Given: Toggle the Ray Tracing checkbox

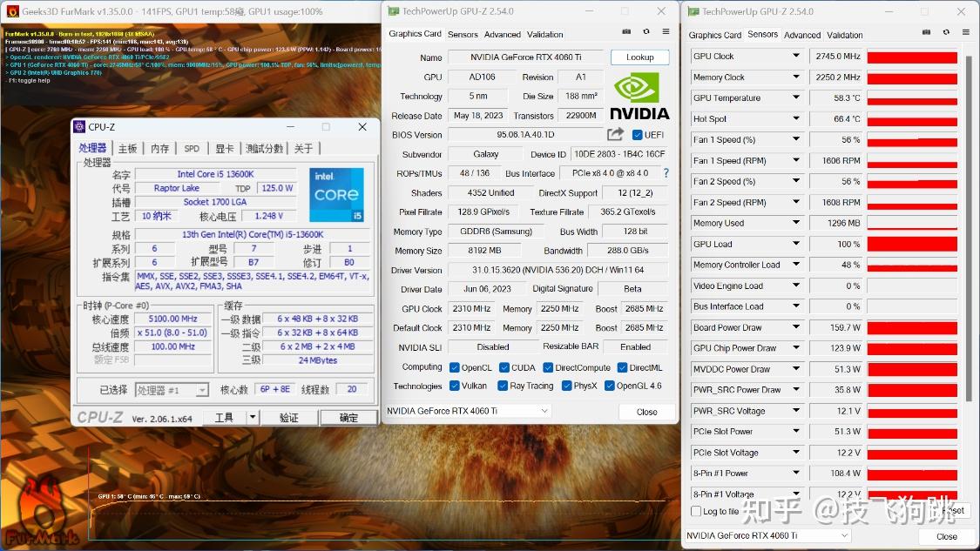Looking at the screenshot, I should click(x=503, y=386).
